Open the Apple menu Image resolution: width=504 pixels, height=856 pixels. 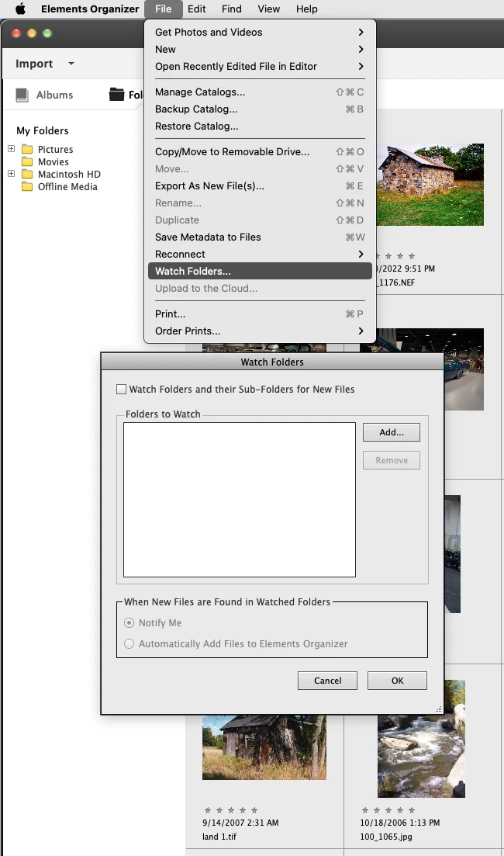(x=20, y=9)
